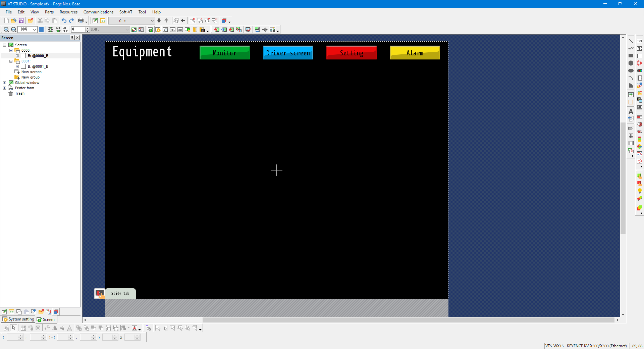This screenshot has width=644, height=349.
Task: Check the box beside B: @0001_B
Action: pos(23,66)
